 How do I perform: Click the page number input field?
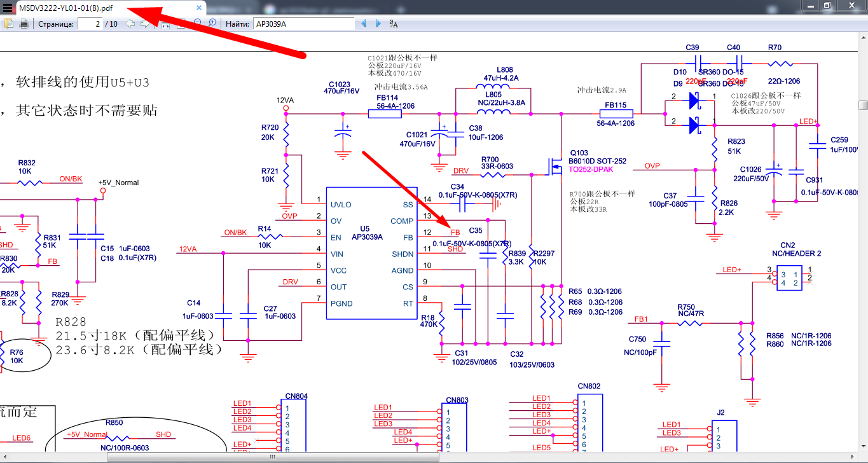pyautogui.click(x=91, y=24)
